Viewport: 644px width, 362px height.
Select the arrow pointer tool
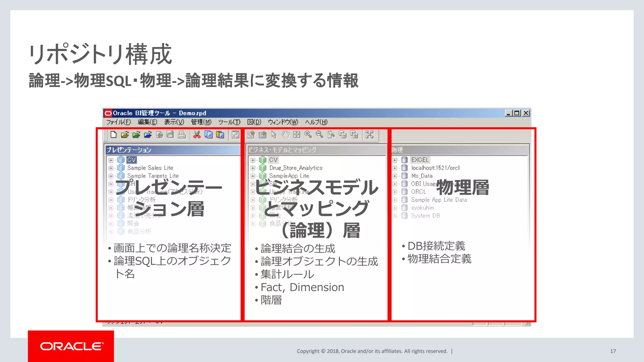274,135
